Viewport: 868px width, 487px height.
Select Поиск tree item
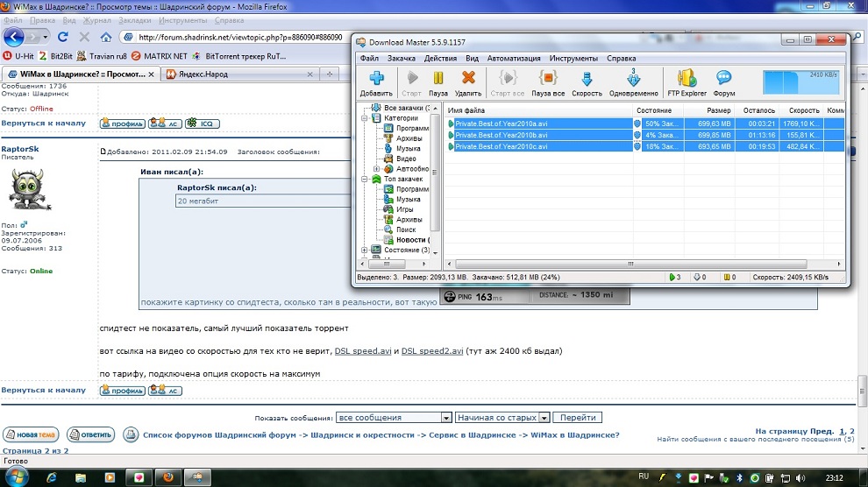[x=406, y=229]
